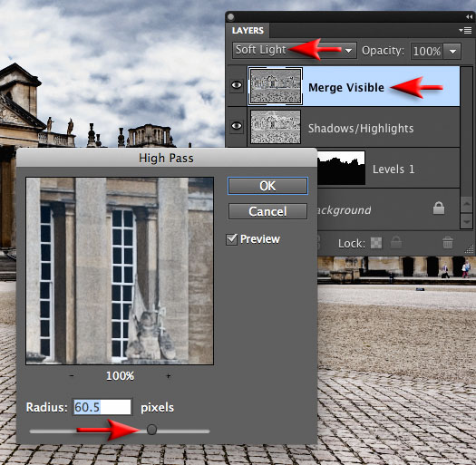Zoom in the High Pass preview
Screen dimensions: 476x465
tap(169, 376)
